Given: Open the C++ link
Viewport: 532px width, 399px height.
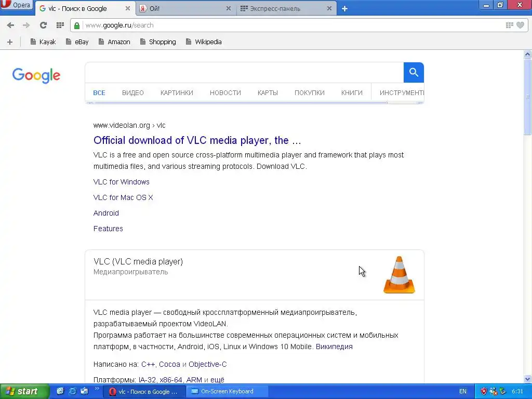Looking at the screenshot, I should [x=148, y=364].
